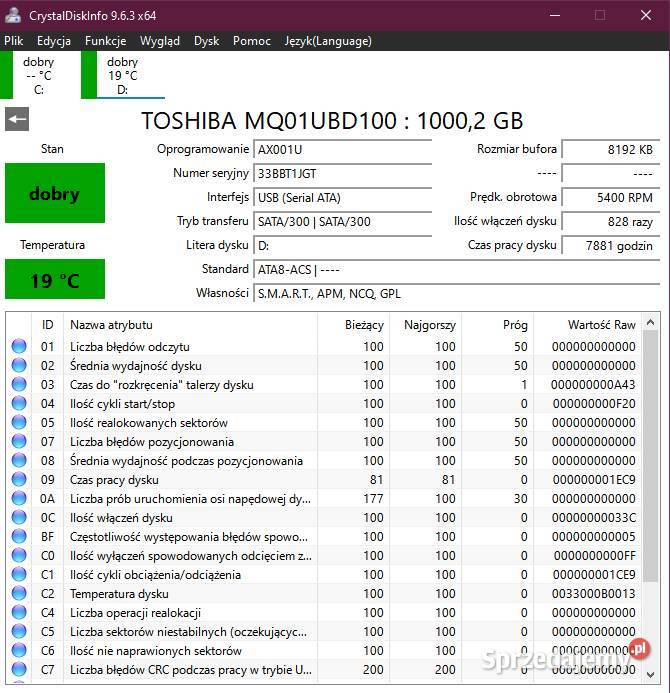The image size is (670, 693).
Task: Click the rotation speed value 5400 RPM
Action: click(x=611, y=197)
